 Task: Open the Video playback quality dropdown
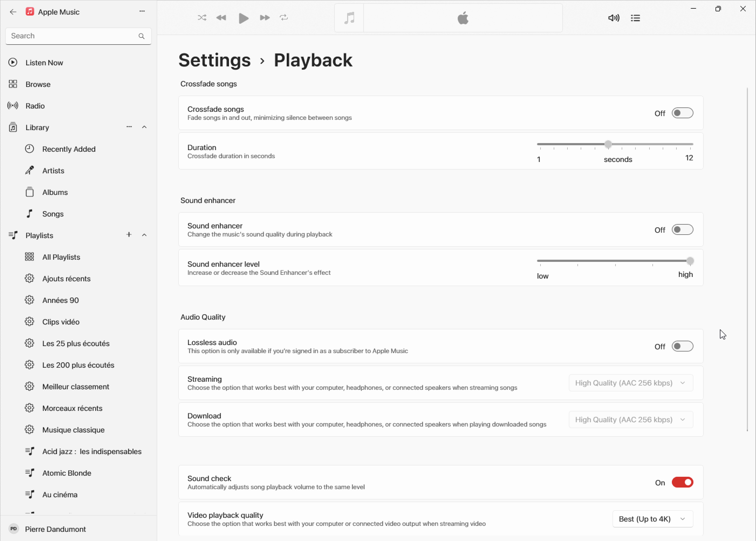click(653, 519)
